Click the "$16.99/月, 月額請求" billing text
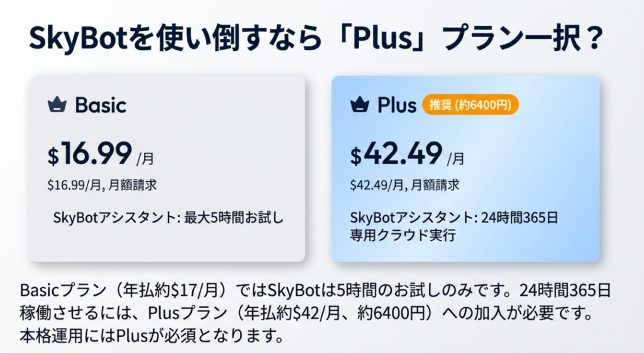The width and height of the screenshot is (644, 353). coord(101,185)
